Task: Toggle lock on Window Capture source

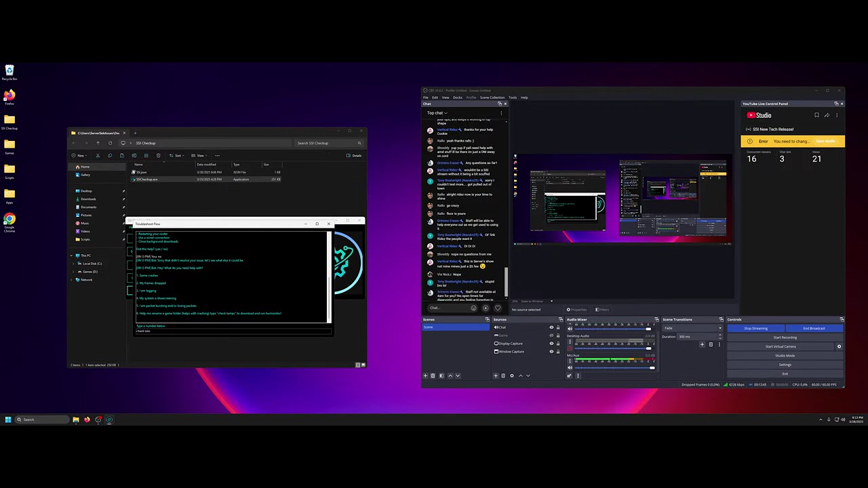Action: (558, 352)
